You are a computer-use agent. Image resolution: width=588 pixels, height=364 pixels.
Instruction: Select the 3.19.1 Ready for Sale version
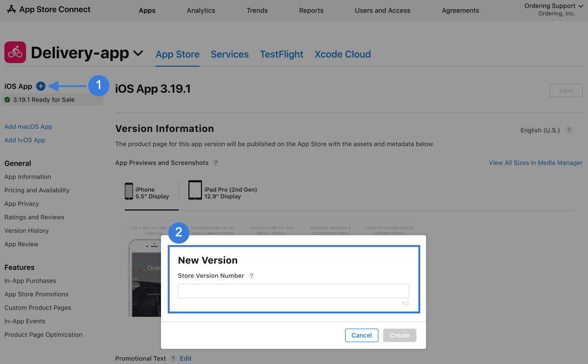[53, 100]
